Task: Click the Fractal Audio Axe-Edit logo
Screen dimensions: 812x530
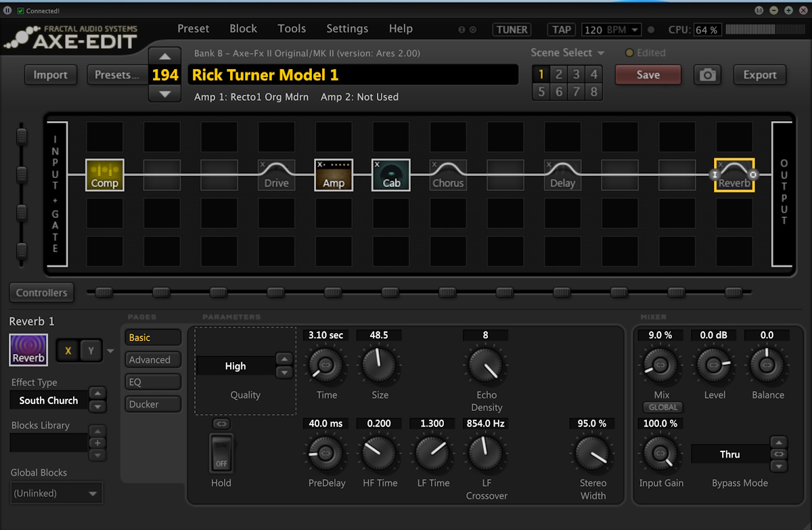Action: [70, 38]
